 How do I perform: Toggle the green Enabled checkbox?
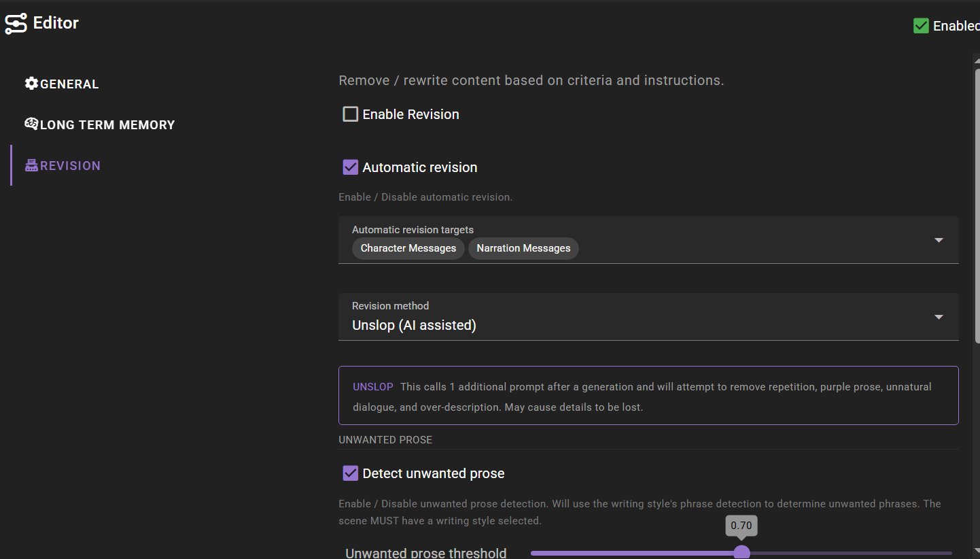(x=921, y=26)
